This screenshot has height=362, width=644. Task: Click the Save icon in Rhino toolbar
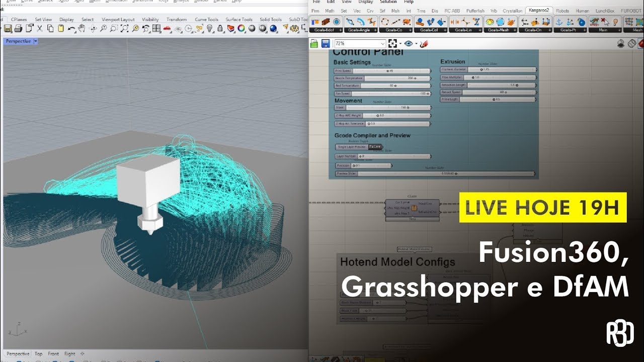pyautogui.click(x=8, y=28)
